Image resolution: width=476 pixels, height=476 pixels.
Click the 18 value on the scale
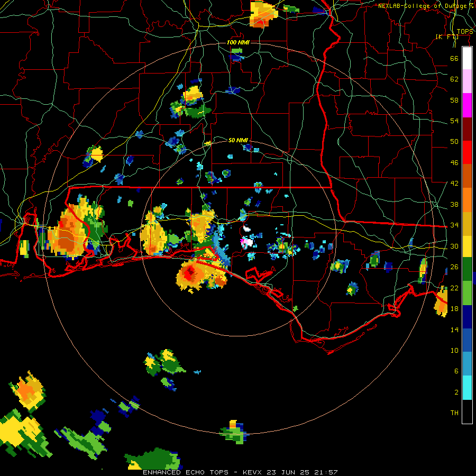454,309
